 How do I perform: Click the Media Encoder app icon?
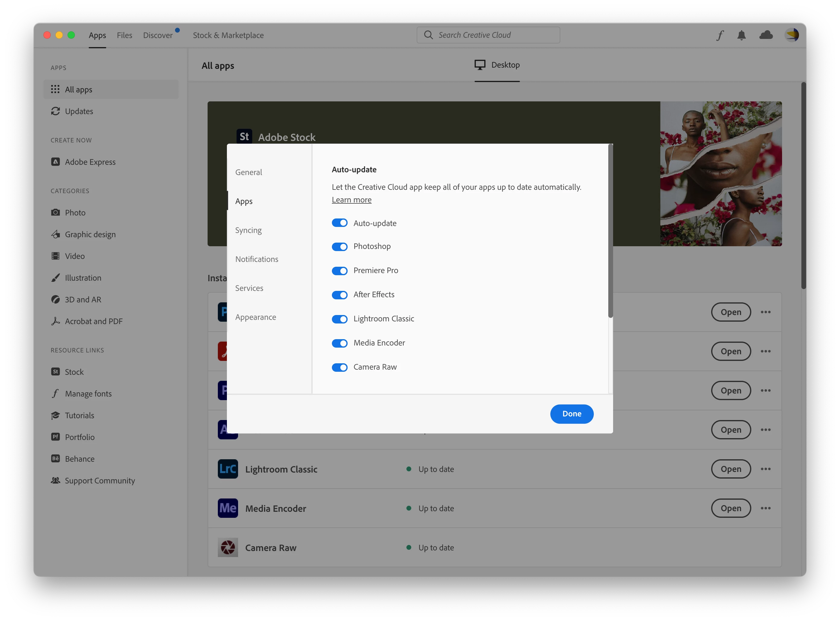click(228, 508)
